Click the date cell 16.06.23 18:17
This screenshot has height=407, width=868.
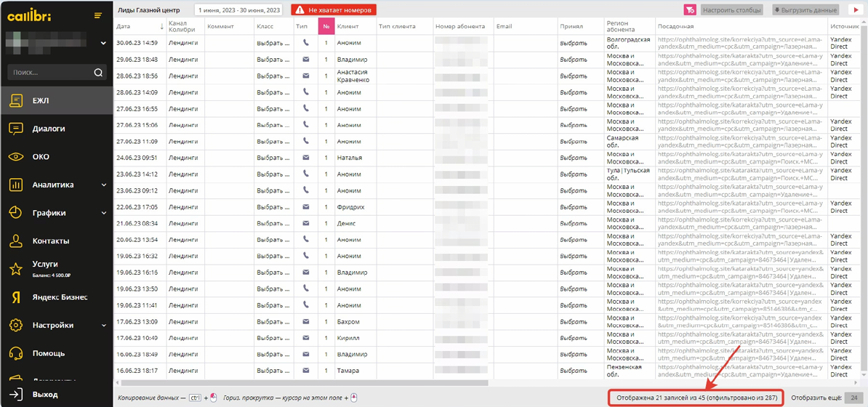point(137,371)
